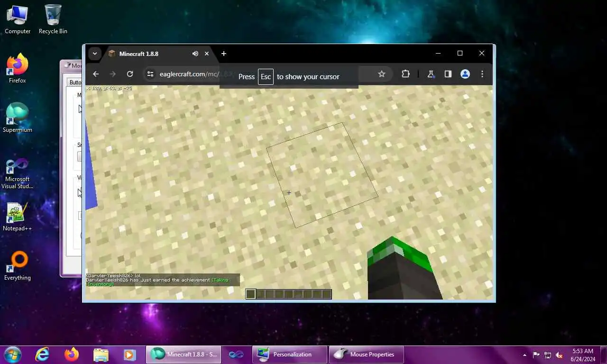This screenshot has height=364, width=607.
Task: Open the Windows Start menu
Action: [x=12, y=354]
